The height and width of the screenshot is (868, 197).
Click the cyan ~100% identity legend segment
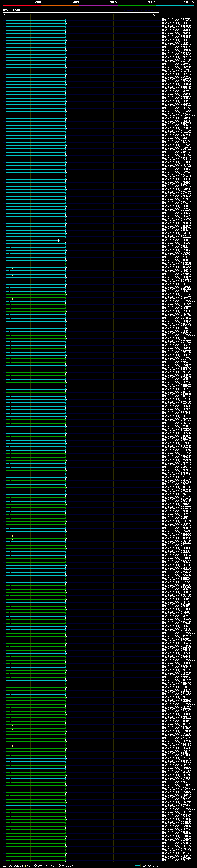pyautogui.click(x=175, y=6)
